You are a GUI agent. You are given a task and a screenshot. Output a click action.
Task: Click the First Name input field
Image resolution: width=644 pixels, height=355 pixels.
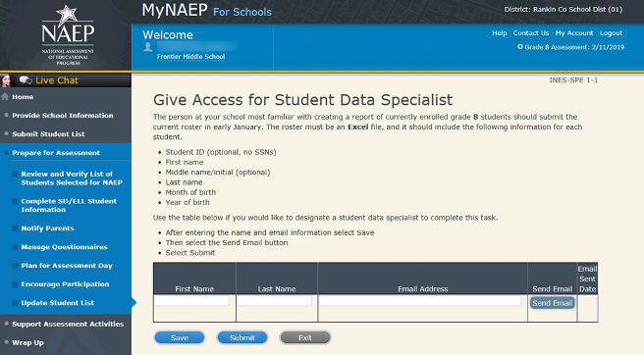point(191,301)
